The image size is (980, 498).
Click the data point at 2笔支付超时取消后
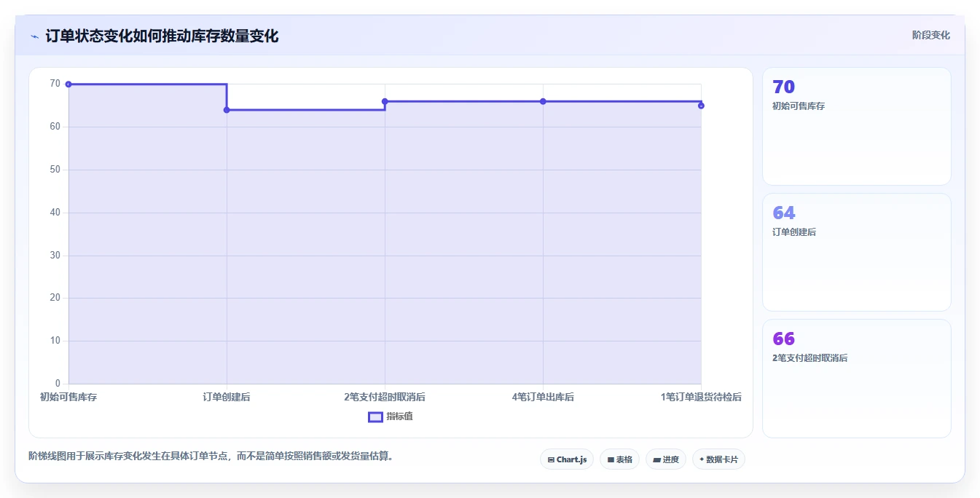tap(385, 101)
